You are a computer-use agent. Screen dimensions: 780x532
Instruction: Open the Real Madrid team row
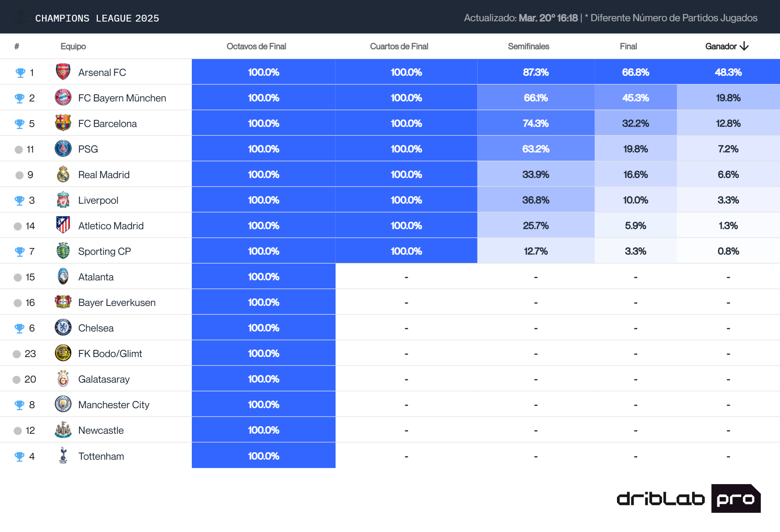point(103,175)
